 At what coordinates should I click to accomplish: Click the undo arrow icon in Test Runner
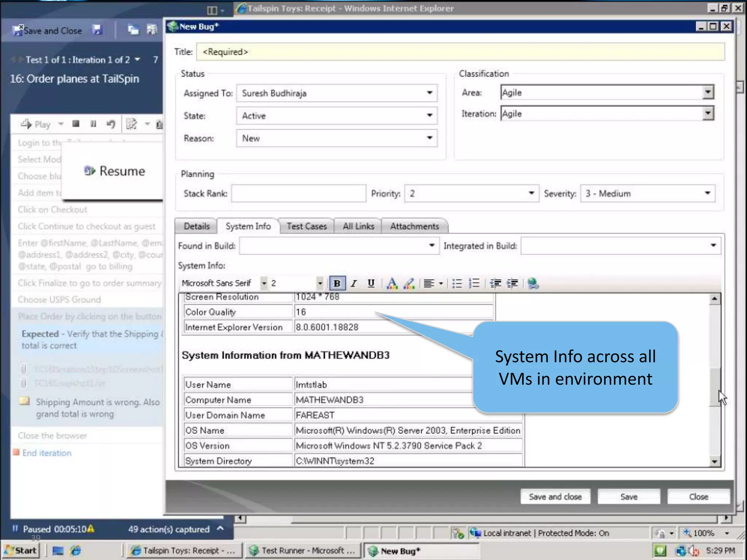111,124
